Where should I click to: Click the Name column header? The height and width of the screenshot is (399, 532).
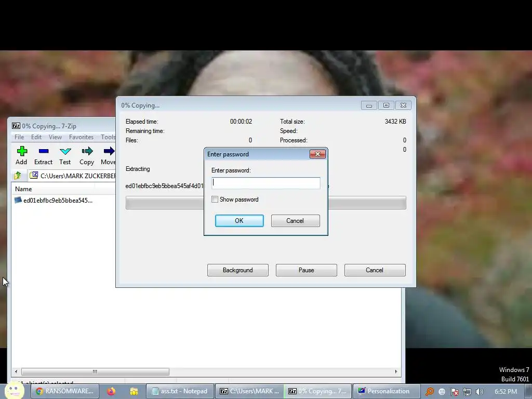click(x=54, y=189)
